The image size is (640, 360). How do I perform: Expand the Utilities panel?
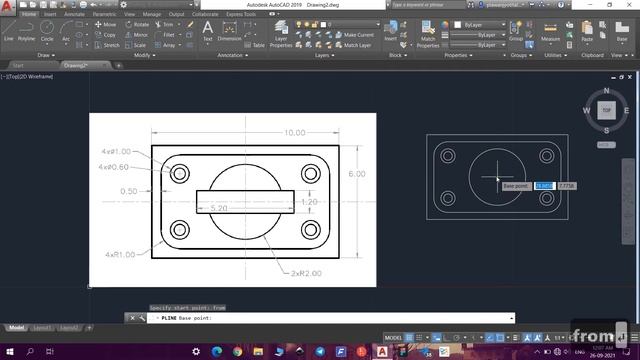pos(556,55)
